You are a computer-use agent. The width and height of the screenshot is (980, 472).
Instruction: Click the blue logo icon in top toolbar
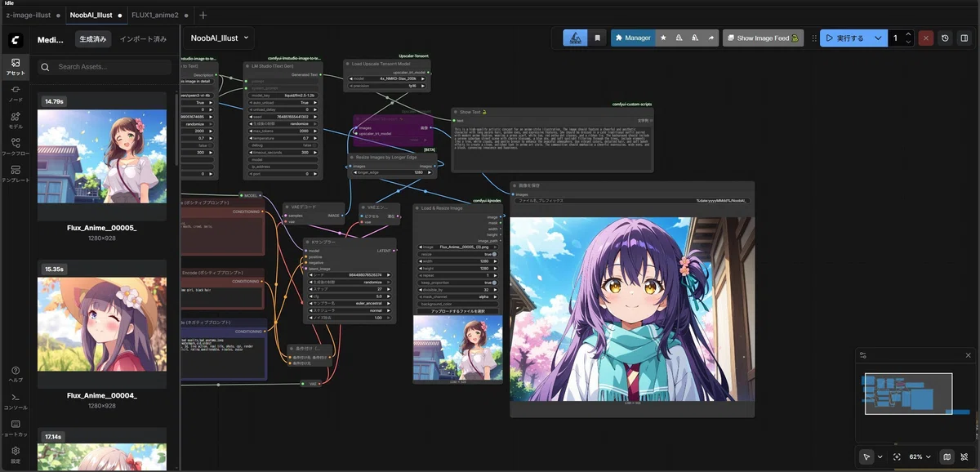[x=576, y=38]
